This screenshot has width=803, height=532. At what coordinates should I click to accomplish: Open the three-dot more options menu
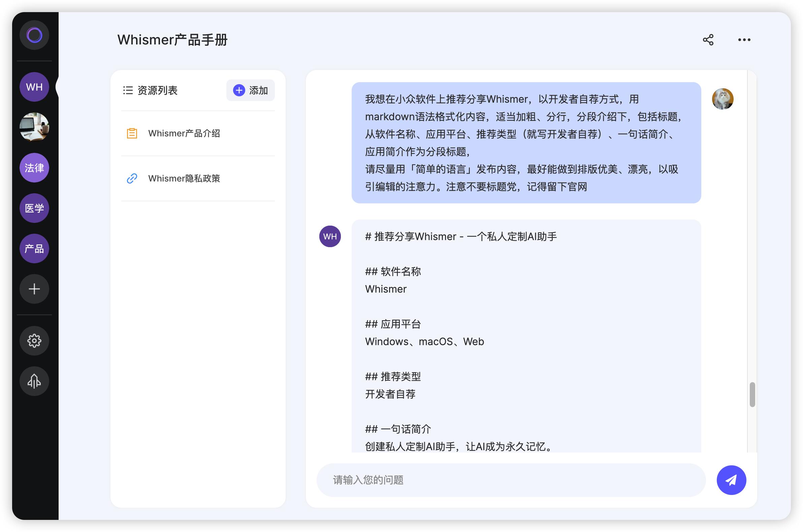744,40
